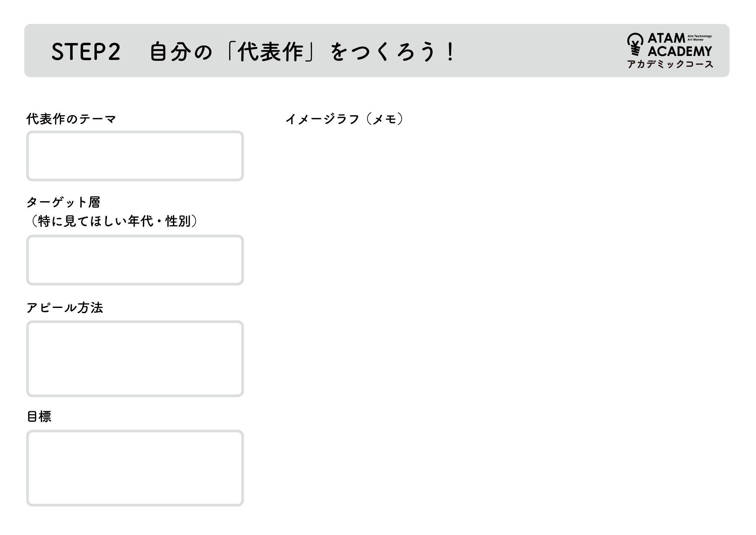Click inside the 代表作のテーマ input box

135,156
